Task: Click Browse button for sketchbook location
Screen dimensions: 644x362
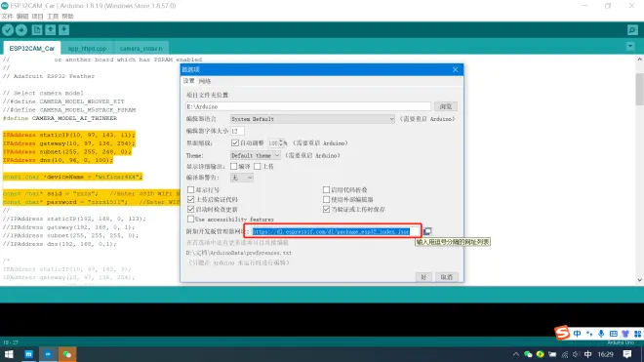Action: coord(446,106)
